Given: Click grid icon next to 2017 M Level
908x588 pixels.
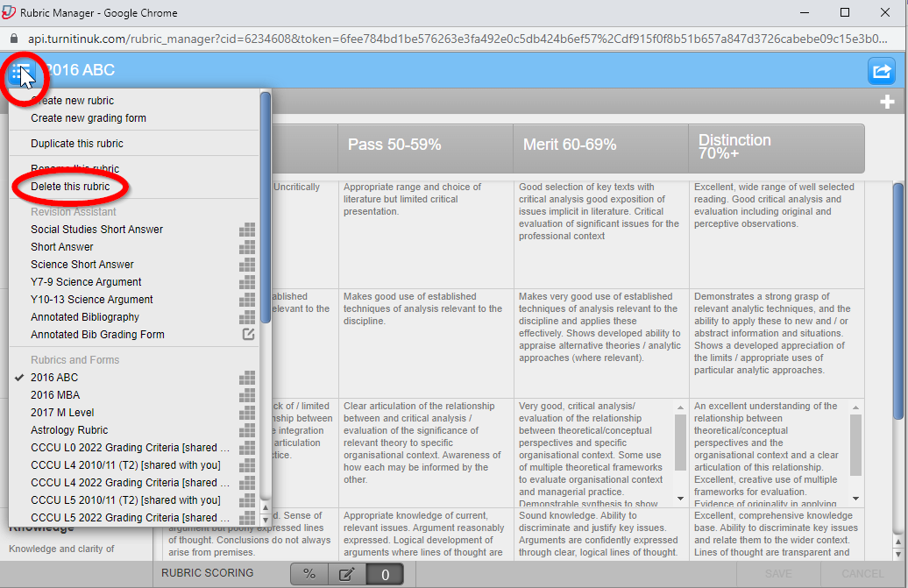Looking at the screenshot, I should [x=247, y=413].
